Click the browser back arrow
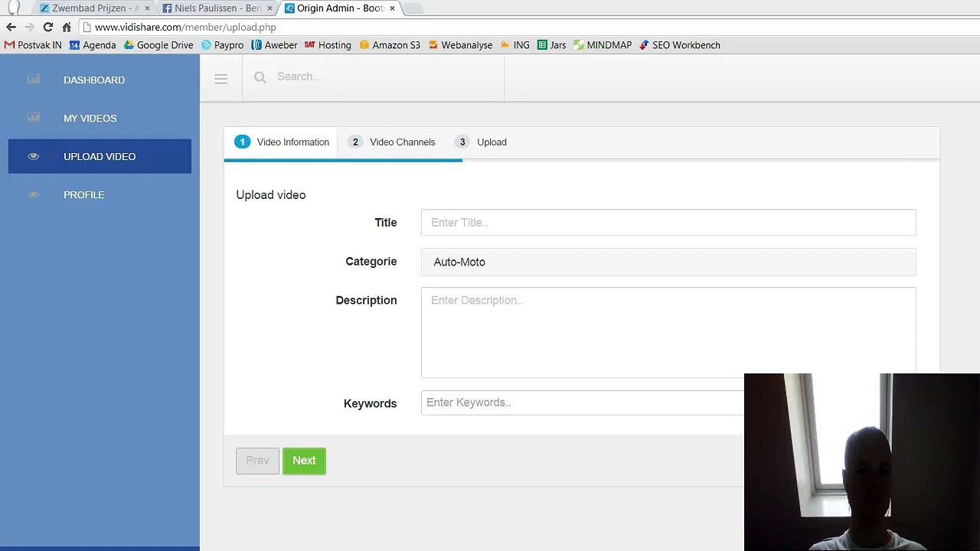 coord(11,27)
